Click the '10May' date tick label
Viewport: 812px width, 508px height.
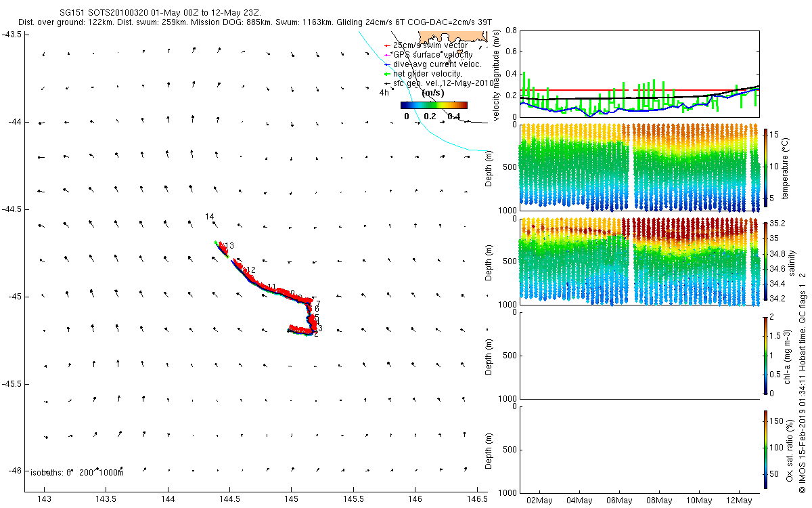click(x=699, y=501)
